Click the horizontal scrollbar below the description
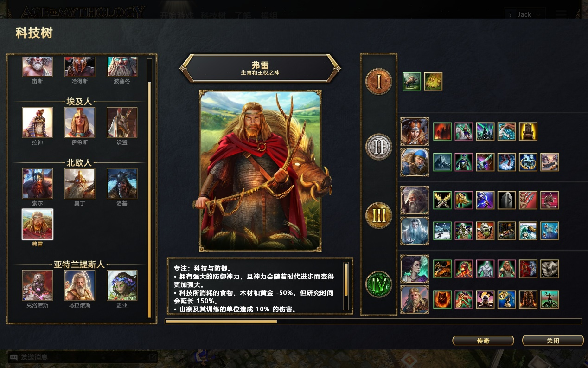The height and width of the screenshot is (368, 588). click(373, 321)
